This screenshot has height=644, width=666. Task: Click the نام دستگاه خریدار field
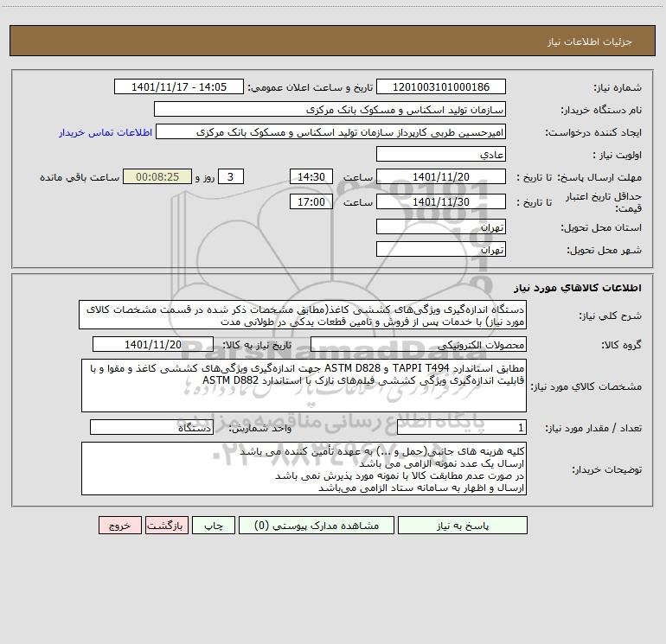(x=330, y=109)
